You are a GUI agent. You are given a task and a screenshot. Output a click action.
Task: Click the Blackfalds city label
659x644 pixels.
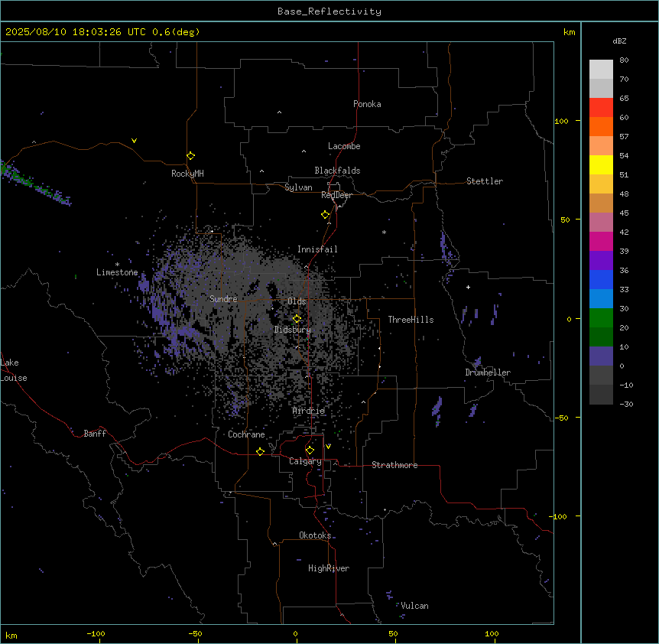point(337,171)
